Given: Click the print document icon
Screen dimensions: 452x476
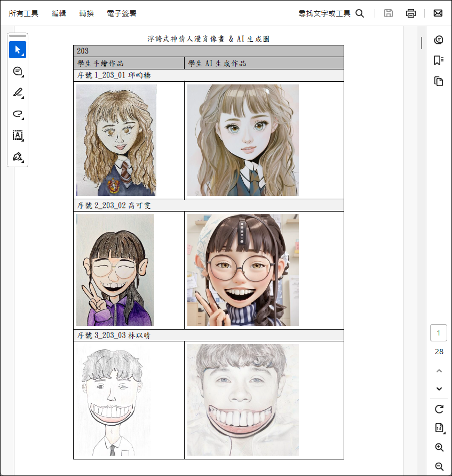Looking at the screenshot, I should (410, 13).
